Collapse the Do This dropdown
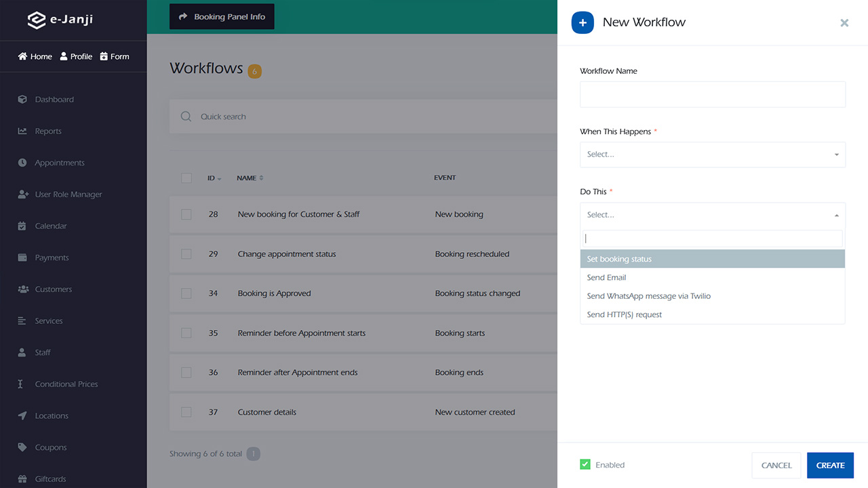The width and height of the screenshot is (868, 488). (x=712, y=215)
